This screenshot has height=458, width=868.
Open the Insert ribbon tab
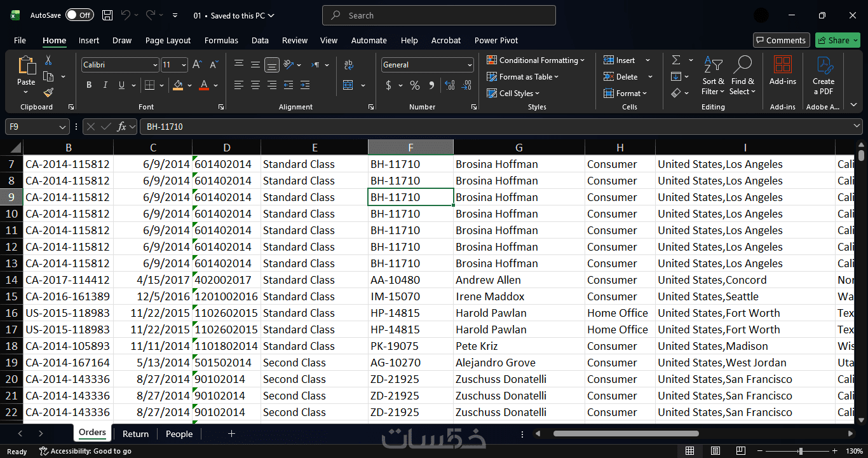coord(89,40)
